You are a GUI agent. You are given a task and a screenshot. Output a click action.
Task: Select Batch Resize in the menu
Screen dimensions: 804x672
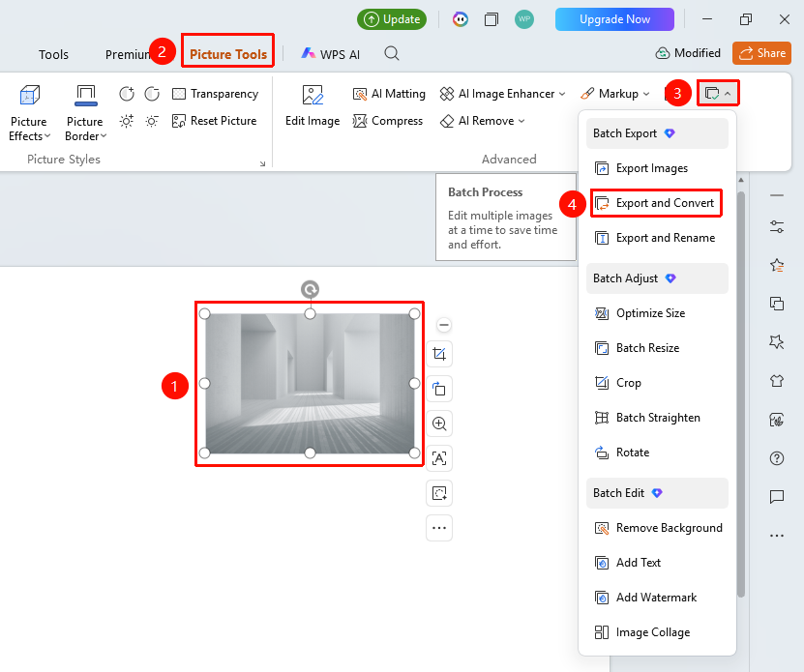click(x=657, y=348)
